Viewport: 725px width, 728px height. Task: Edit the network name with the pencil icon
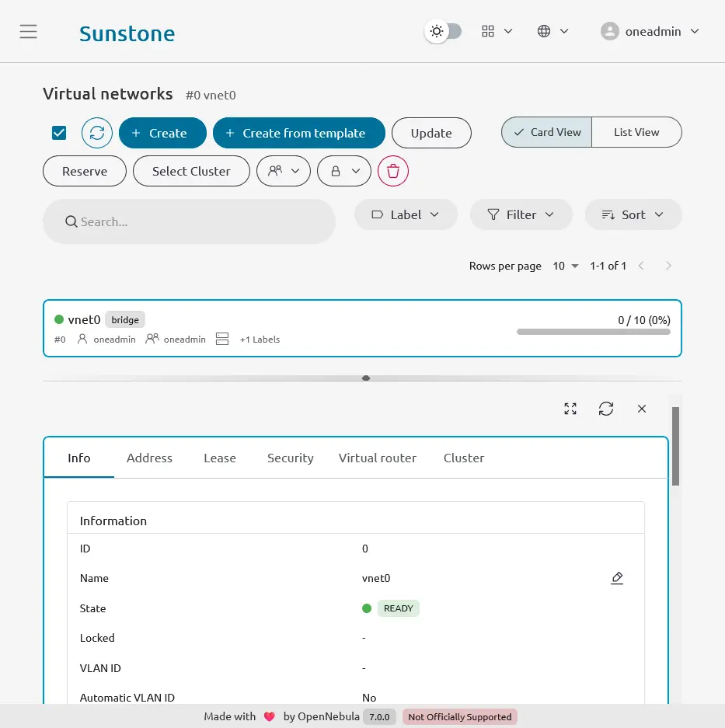point(617,578)
